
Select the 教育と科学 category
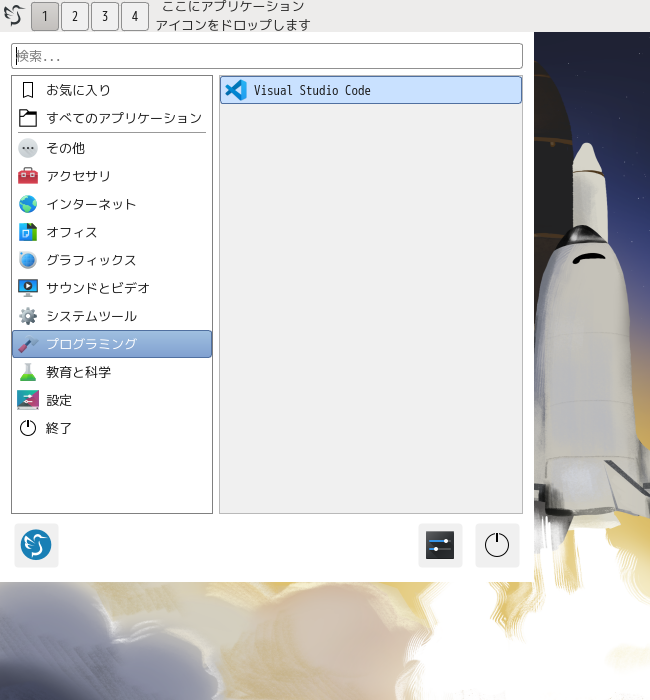click(x=112, y=372)
